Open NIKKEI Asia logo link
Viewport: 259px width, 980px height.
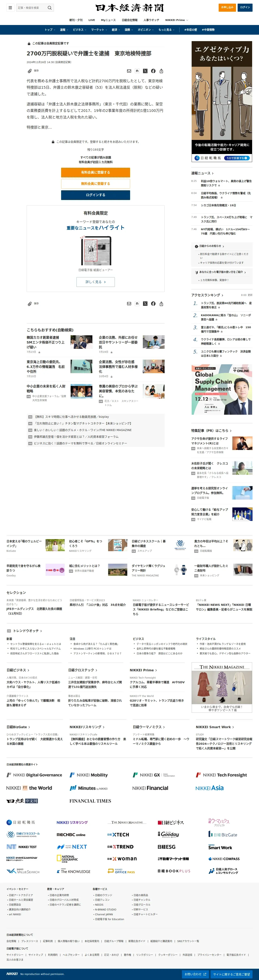(x=210, y=788)
